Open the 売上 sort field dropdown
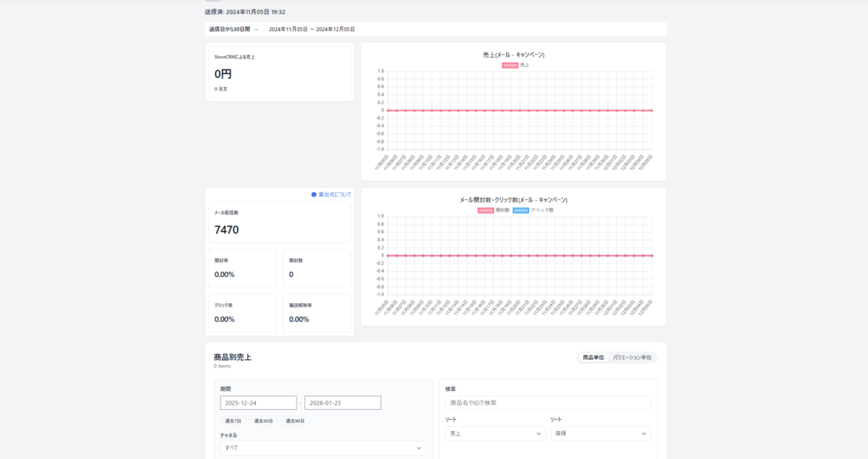Image resolution: width=868 pixels, height=459 pixels. coord(495,434)
